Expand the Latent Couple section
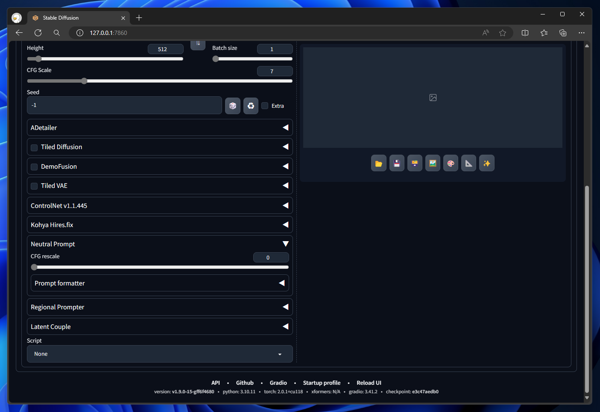Image resolution: width=600 pixels, height=412 pixels. [x=160, y=326]
